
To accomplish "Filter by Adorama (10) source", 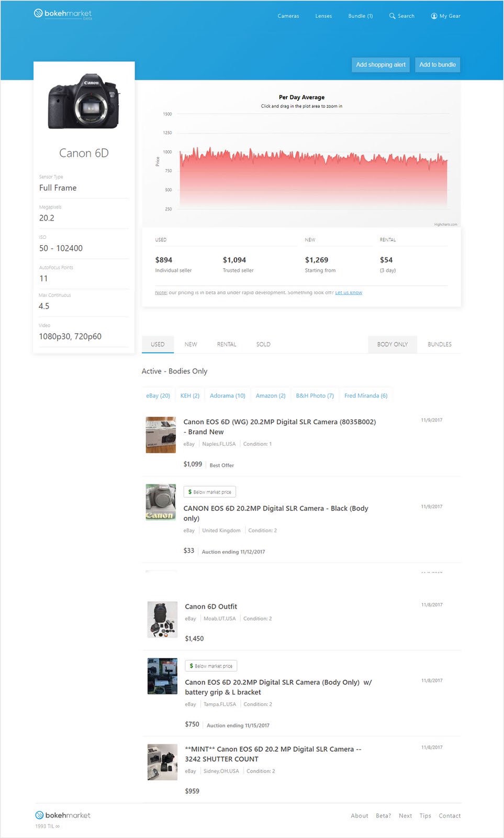I will [x=227, y=396].
